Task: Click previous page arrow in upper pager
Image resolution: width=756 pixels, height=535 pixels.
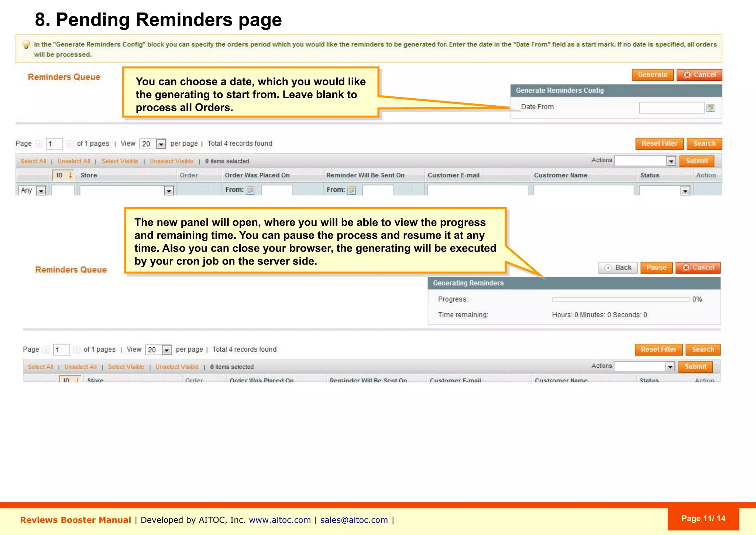Action: tap(39, 143)
